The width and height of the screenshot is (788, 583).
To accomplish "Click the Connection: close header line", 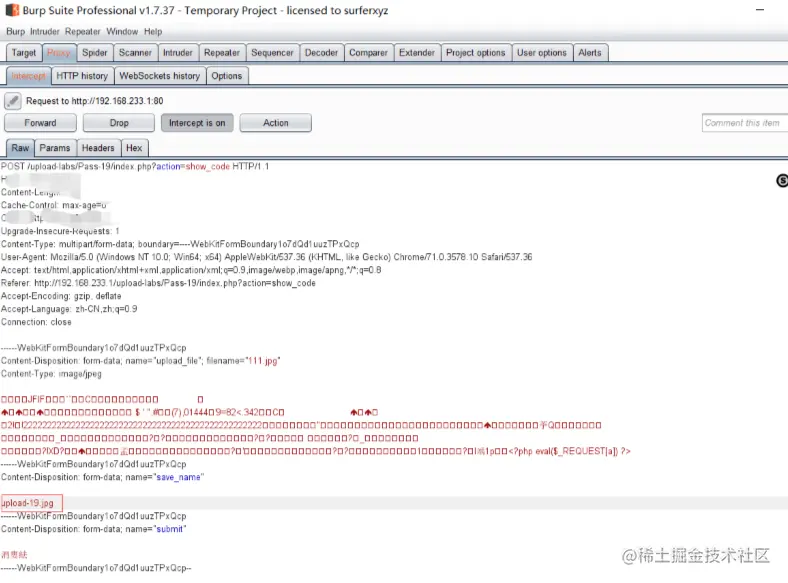I will [36, 322].
